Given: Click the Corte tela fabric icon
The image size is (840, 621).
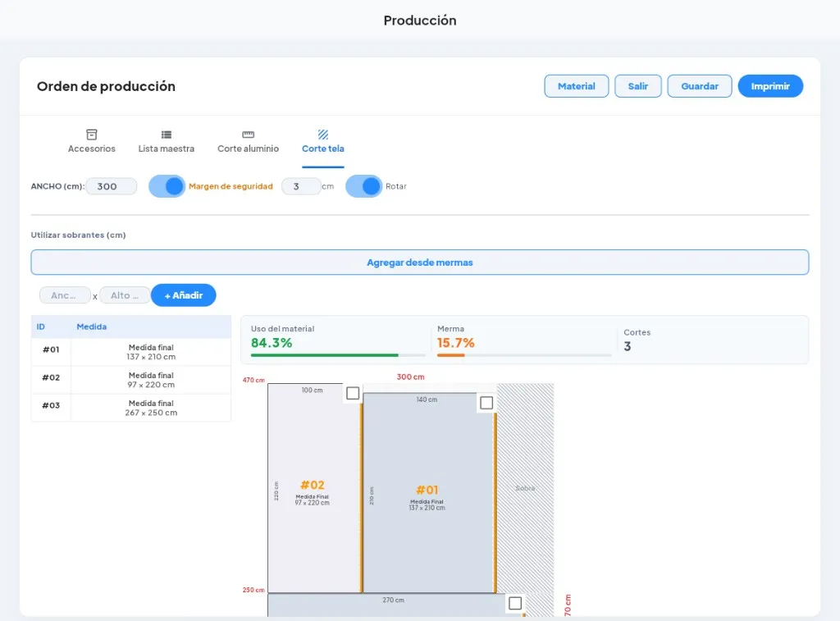Looking at the screenshot, I should point(322,135).
